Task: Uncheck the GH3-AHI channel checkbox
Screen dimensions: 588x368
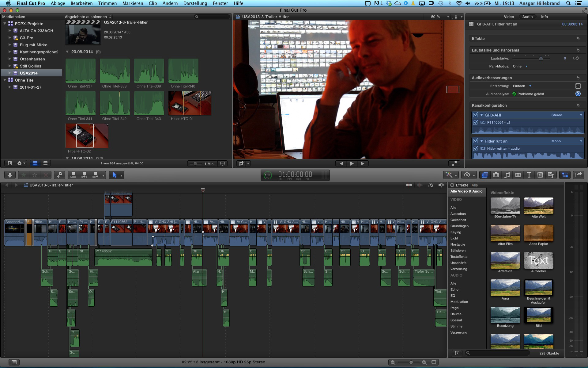Action: click(475, 115)
